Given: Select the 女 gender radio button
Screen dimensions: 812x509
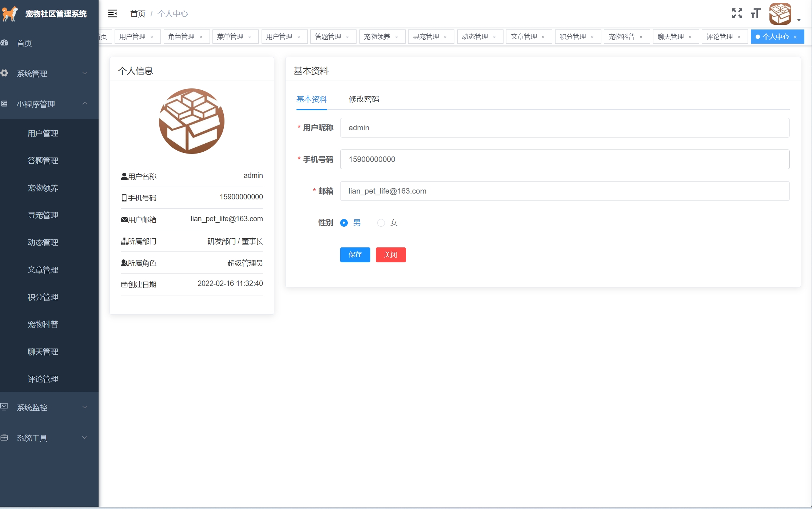Looking at the screenshot, I should pos(381,223).
